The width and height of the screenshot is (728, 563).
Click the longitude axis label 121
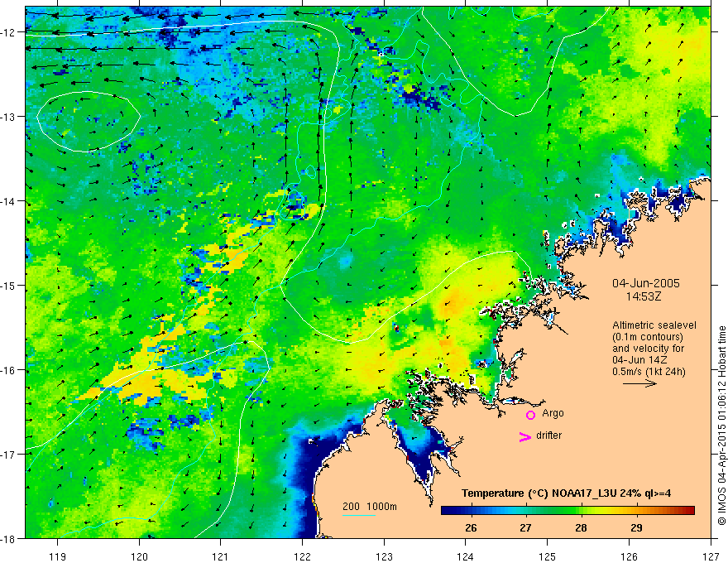pos(221,556)
